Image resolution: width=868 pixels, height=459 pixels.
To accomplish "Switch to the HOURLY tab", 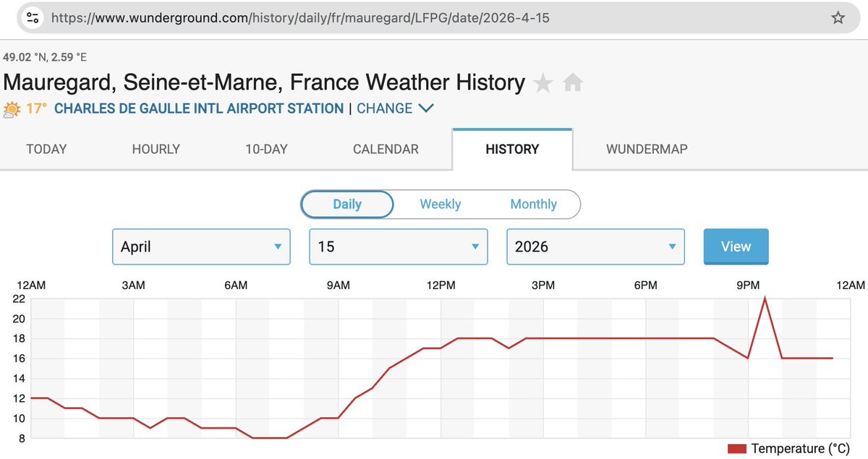I will [x=156, y=150].
